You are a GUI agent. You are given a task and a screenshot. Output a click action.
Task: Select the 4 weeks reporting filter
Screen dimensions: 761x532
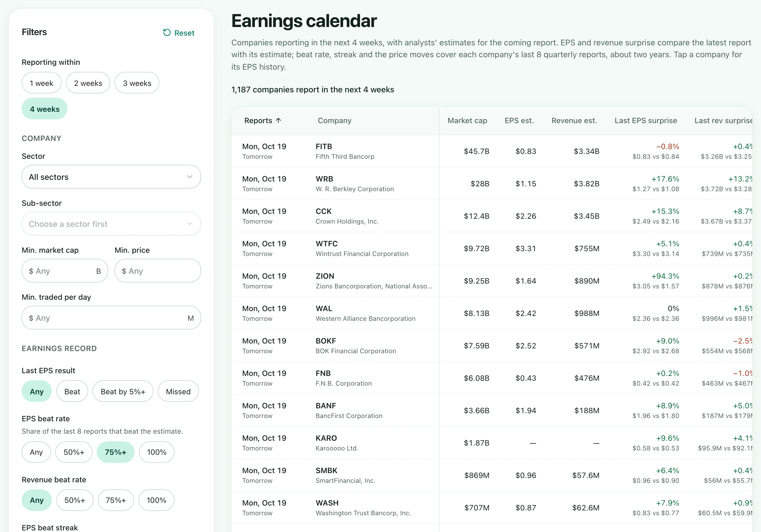click(x=45, y=109)
